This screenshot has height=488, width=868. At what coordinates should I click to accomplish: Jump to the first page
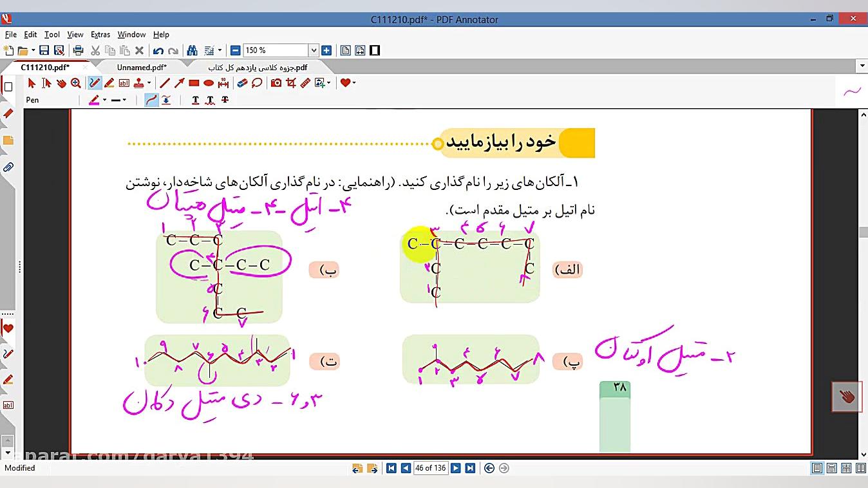tap(391, 468)
